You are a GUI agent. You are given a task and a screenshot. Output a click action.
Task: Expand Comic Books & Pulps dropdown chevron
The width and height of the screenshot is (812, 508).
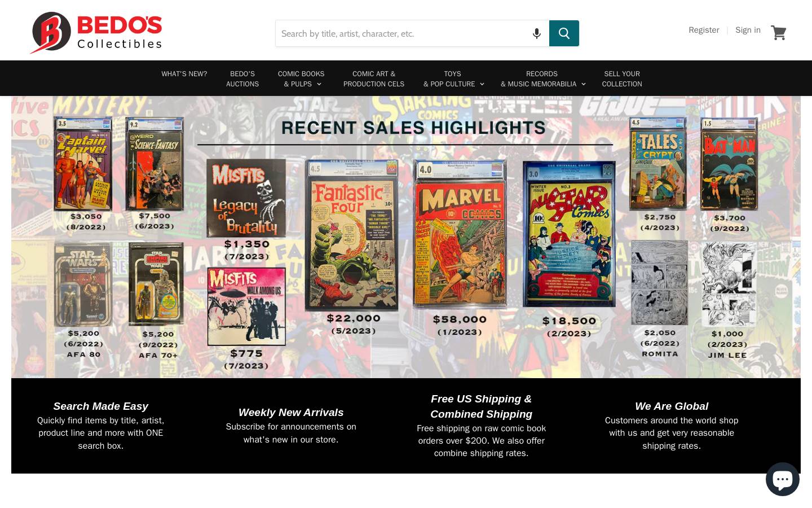[x=319, y=84]
